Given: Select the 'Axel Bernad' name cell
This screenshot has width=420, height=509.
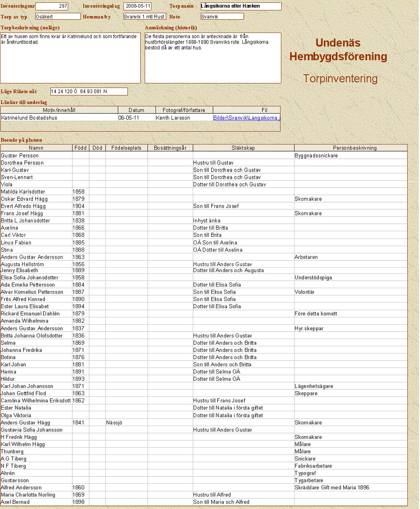Looking at the screenshot, I should (15, 502).
